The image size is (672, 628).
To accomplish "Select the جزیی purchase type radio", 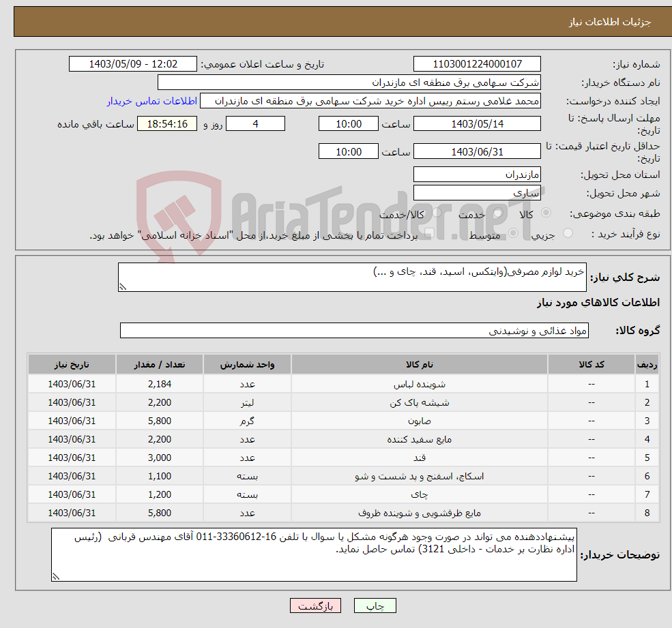I will [568, 233].
